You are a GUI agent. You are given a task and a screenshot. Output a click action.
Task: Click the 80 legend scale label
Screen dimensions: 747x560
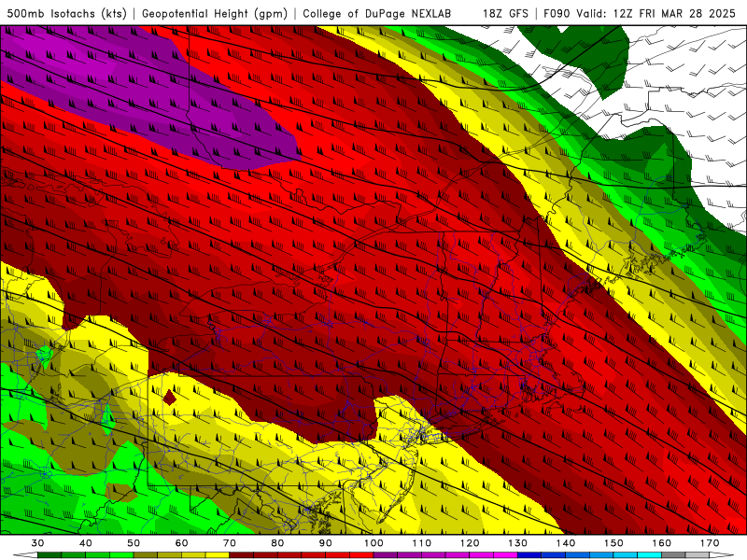[277, 543]
